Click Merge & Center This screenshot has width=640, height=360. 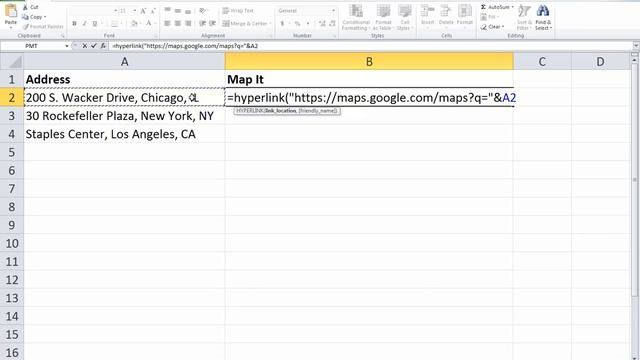247,24
